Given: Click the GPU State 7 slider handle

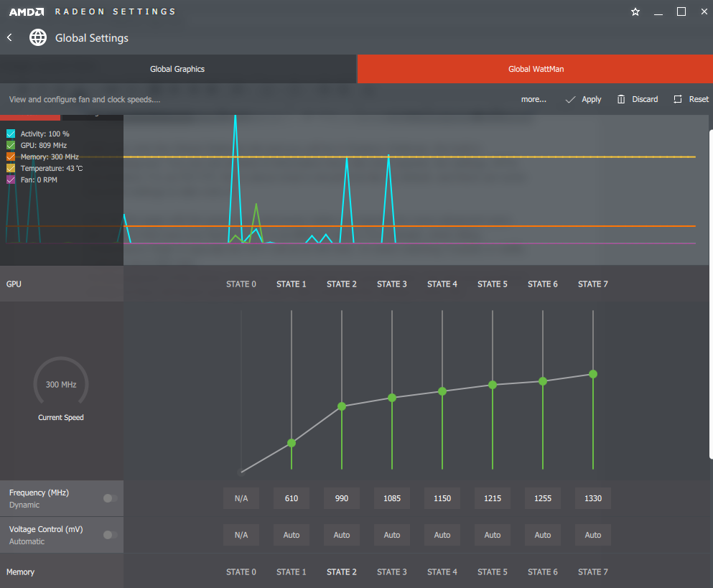Looking at the screenshot, I should click(x=593, y=374).
